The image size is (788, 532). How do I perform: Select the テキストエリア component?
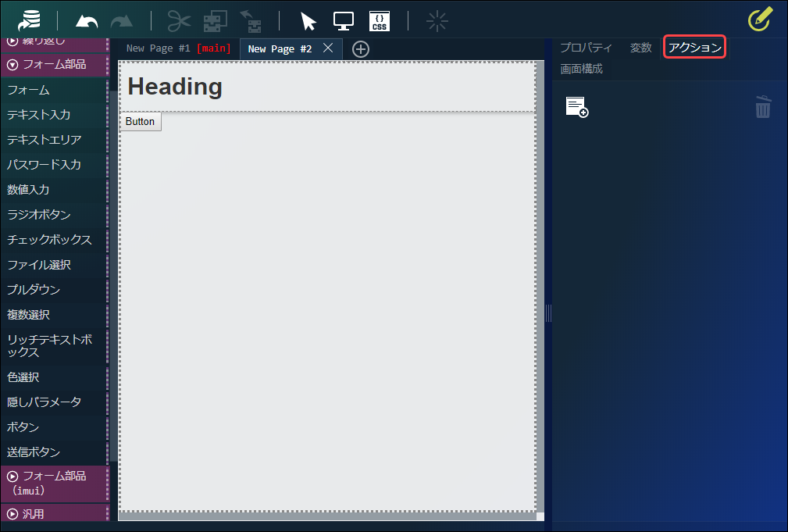pos(54,140)
